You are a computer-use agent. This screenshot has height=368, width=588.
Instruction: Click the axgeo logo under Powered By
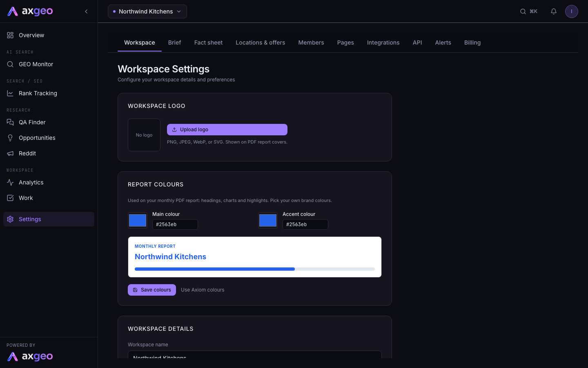(x=30, y=357)
